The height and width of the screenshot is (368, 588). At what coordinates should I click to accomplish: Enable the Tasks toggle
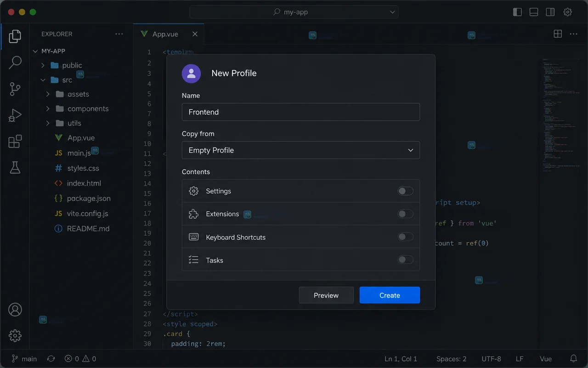pos(405,260)
